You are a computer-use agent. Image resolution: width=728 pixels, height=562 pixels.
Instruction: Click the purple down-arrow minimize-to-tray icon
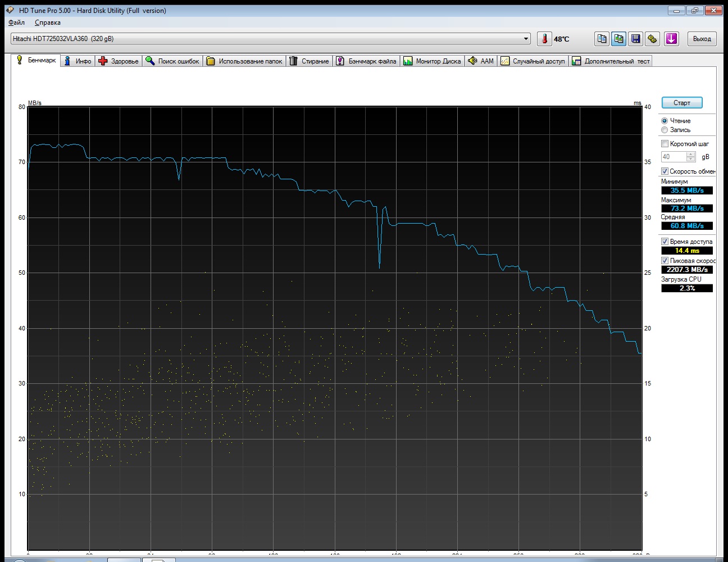[x=671, y=39]
